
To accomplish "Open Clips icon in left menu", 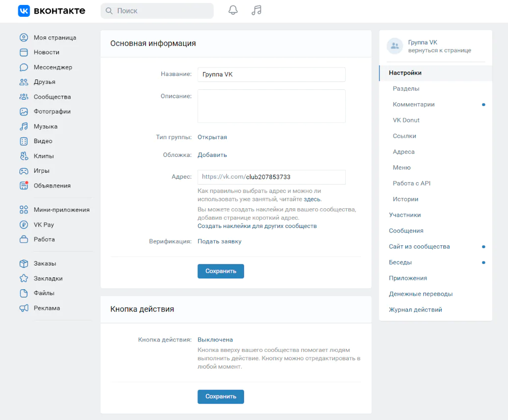I will pos(24,156).
